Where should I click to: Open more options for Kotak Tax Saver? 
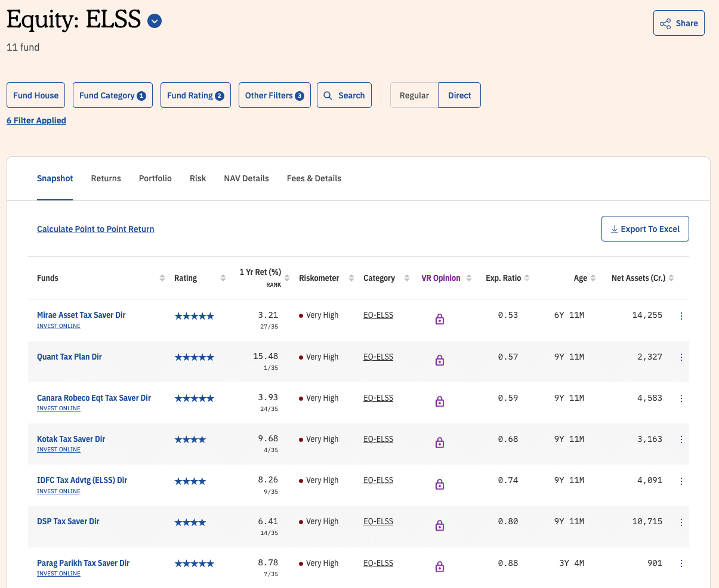click(681, 440)
